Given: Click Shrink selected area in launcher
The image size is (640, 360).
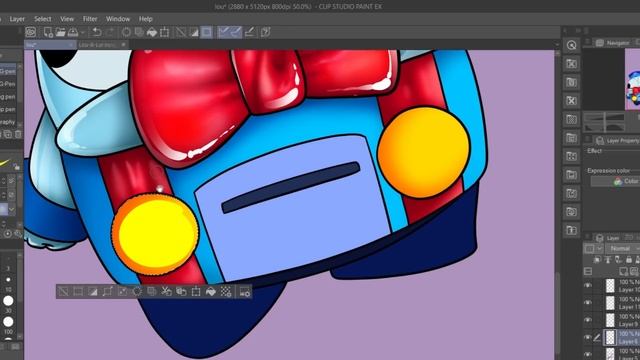Looking at the screenshot, I should click(122, 291).
